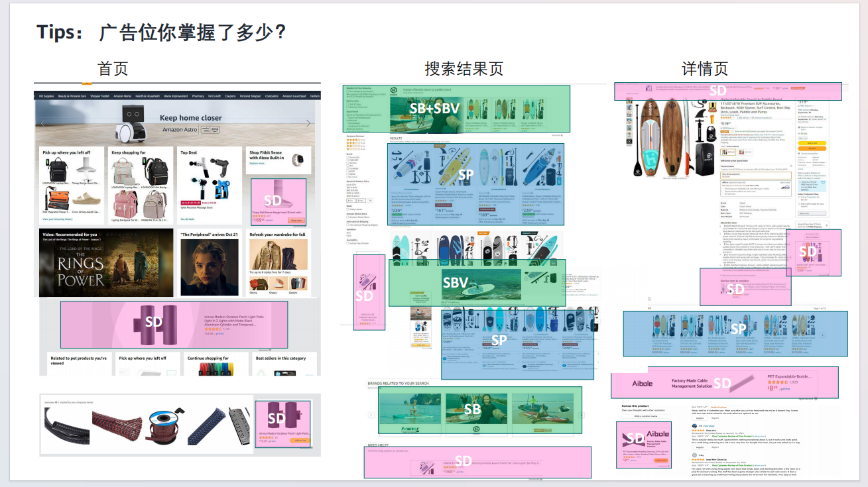Image resolution: width=868 pixels, height=487 pixels.
Task: Click See all deals link
Action: click(x=187, y=219)
